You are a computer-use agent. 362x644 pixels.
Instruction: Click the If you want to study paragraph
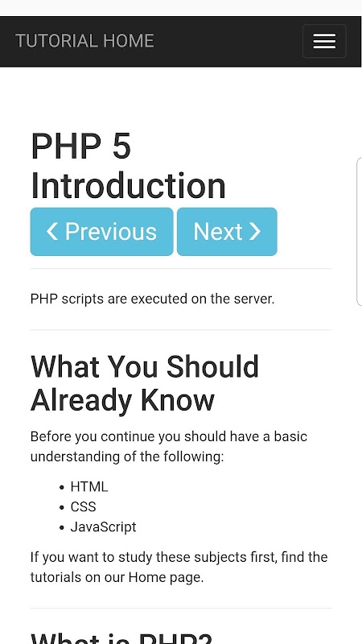click(179, 568)
